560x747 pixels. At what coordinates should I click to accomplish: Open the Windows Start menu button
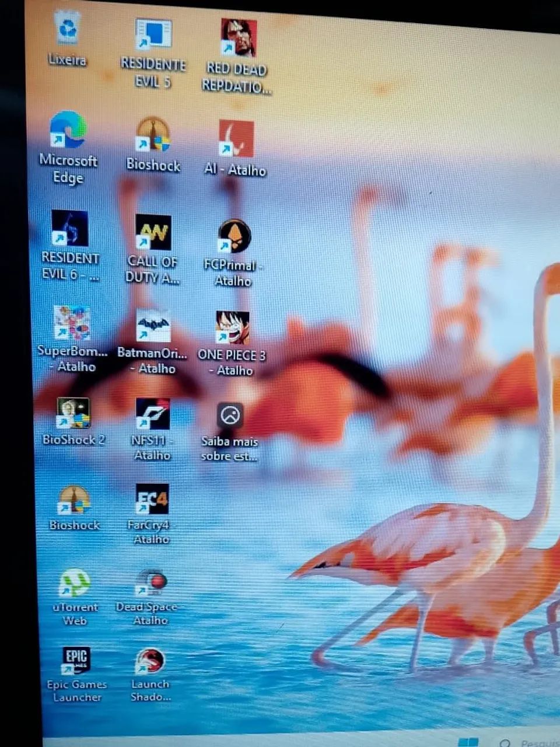(468, 742)
